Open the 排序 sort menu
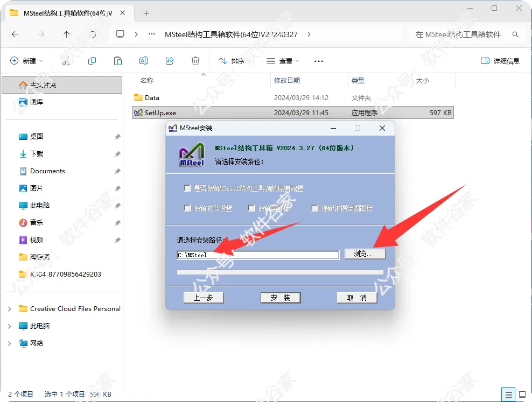 point(232,61)
